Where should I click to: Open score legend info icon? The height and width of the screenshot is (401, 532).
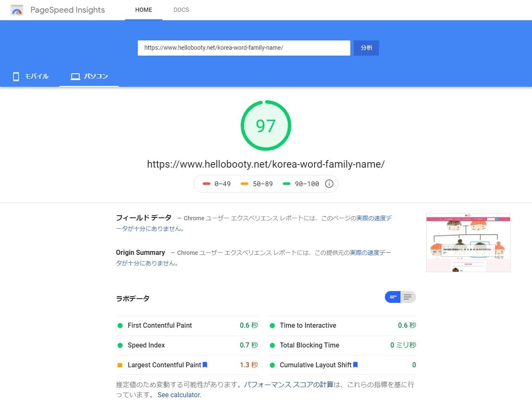click(329, 184)
